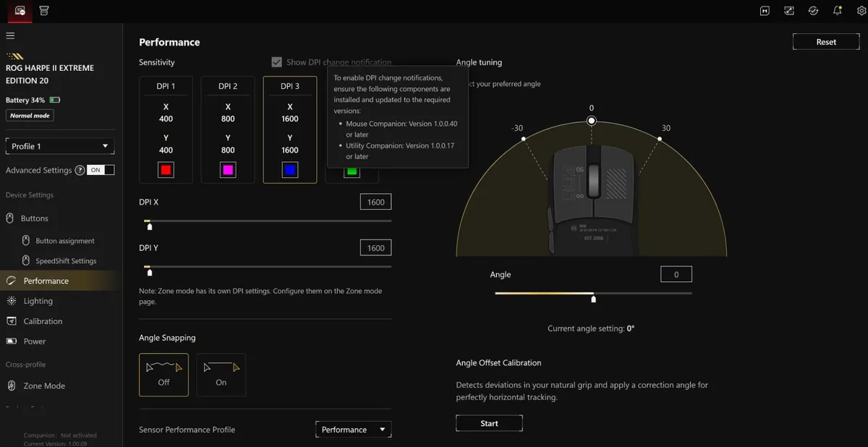
Task: Click the ROG HARPE II EXTREME EDITION title
Action: pos(50,74)
